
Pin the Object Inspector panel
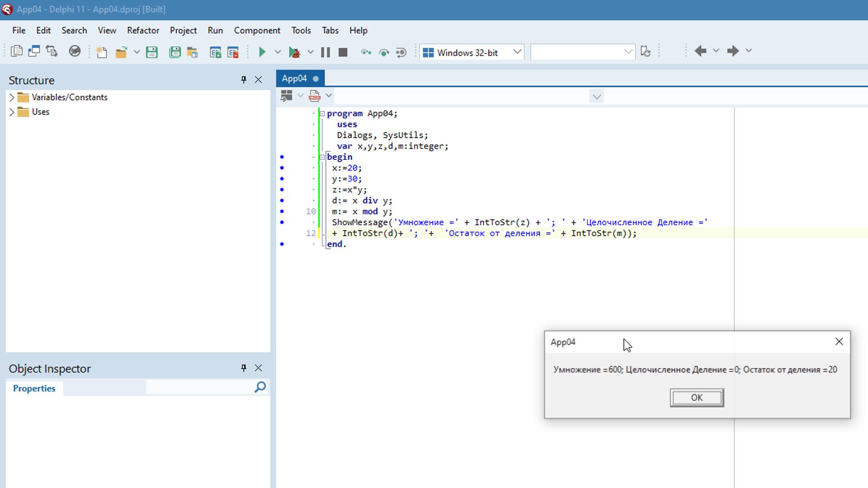[244, 368]
